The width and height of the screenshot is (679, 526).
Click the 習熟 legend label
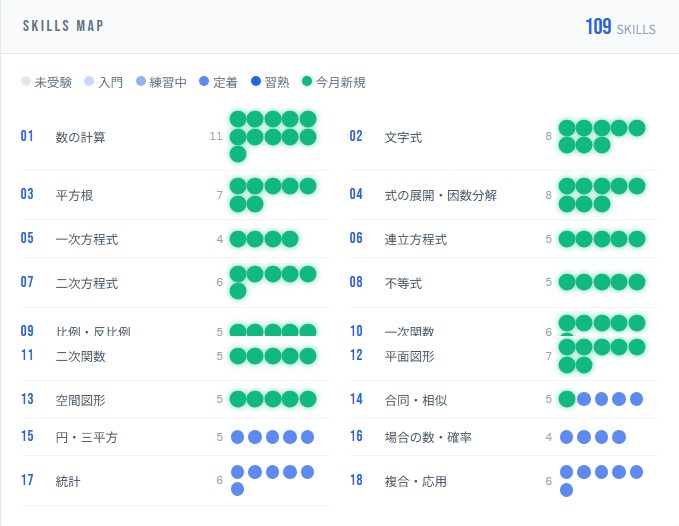pos(277,82)
